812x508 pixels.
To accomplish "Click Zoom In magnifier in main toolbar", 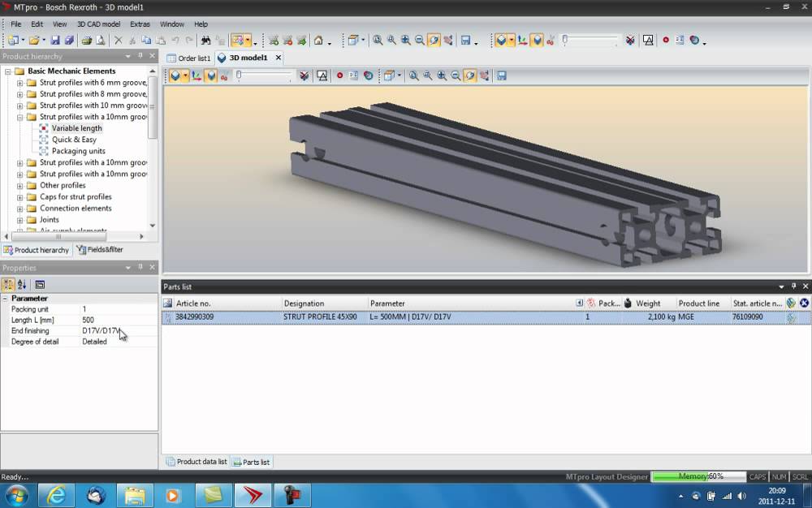I will (405, 41).
